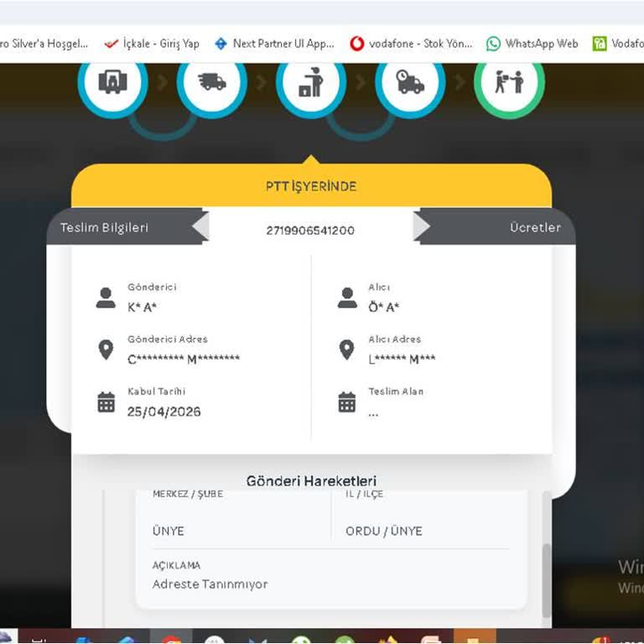This screenshot has height=644, width=644.
Task: Select the sender name K* A*
Action: [142, 307]
